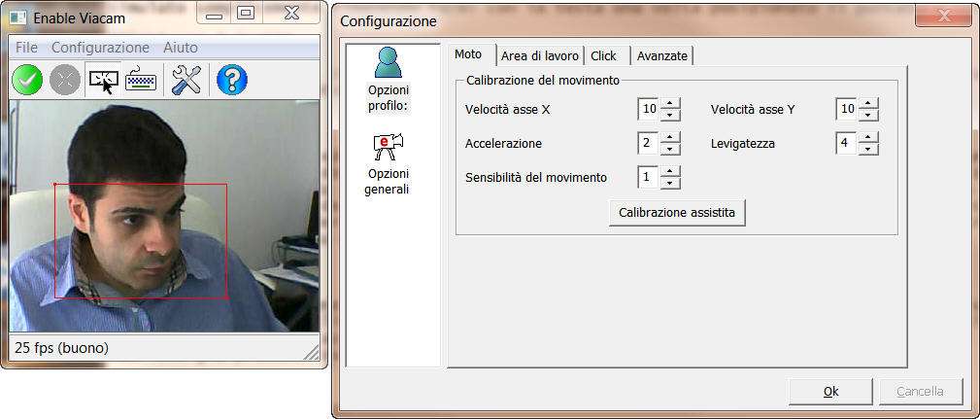Open the File menu in Enable Viacam
Image resolution: width=980 pixels, height=419 pixels.
pyautogui.click(x=26, y=48)
